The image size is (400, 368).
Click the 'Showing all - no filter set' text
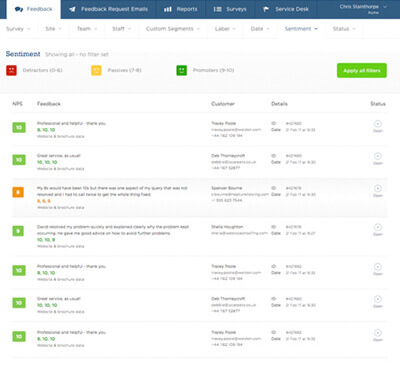tap(77, 54)
